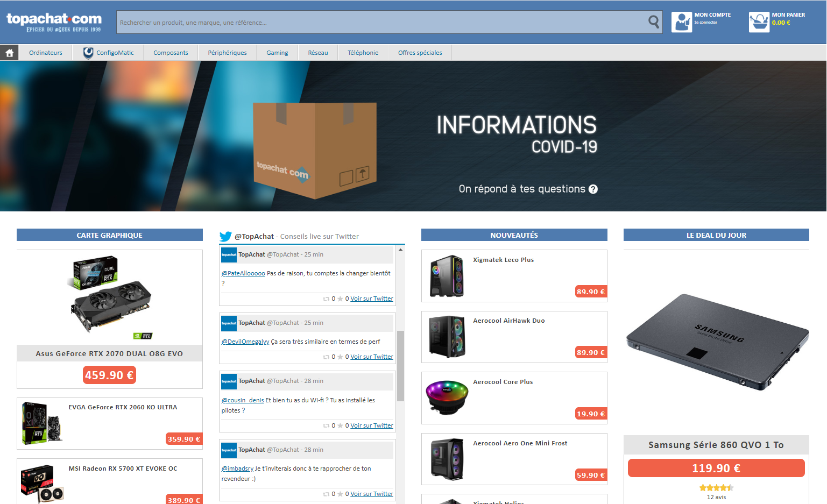The height and width of the screenshot is (504, 827).
Task: Click the question mark icon in the COVID banner
Action: (x=593, y=189)
